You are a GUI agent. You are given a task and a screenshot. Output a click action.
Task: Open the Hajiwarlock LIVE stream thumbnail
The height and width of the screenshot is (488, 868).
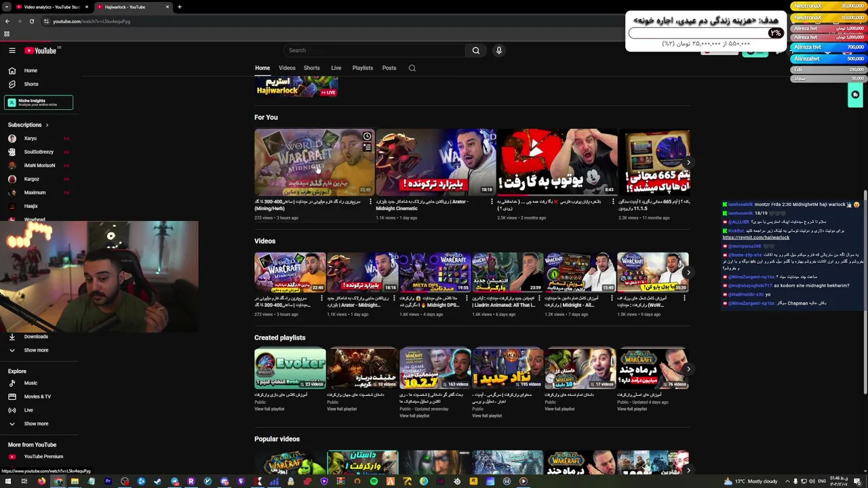coord(296,87)
